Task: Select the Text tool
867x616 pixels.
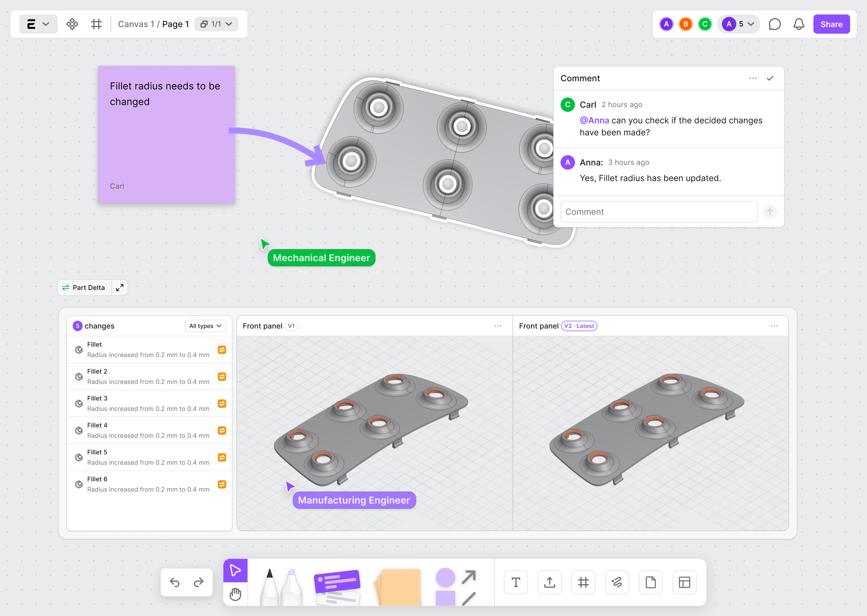Action: pos(515,582)
